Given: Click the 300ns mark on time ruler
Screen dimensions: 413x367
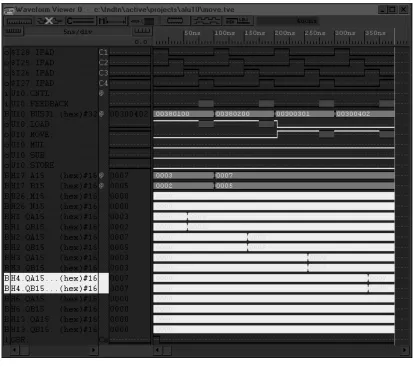Looking at the screenshot, I should tap(345, 33).
